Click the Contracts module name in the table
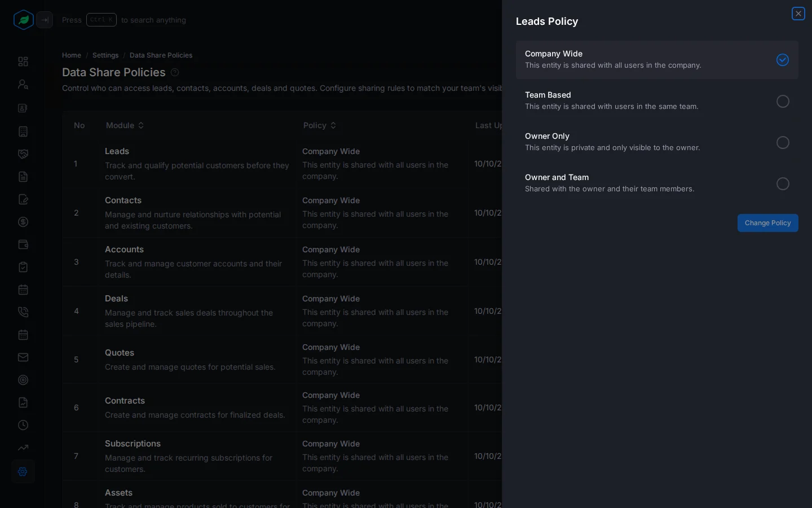812x508 pixels. click(x=125, y=401)
